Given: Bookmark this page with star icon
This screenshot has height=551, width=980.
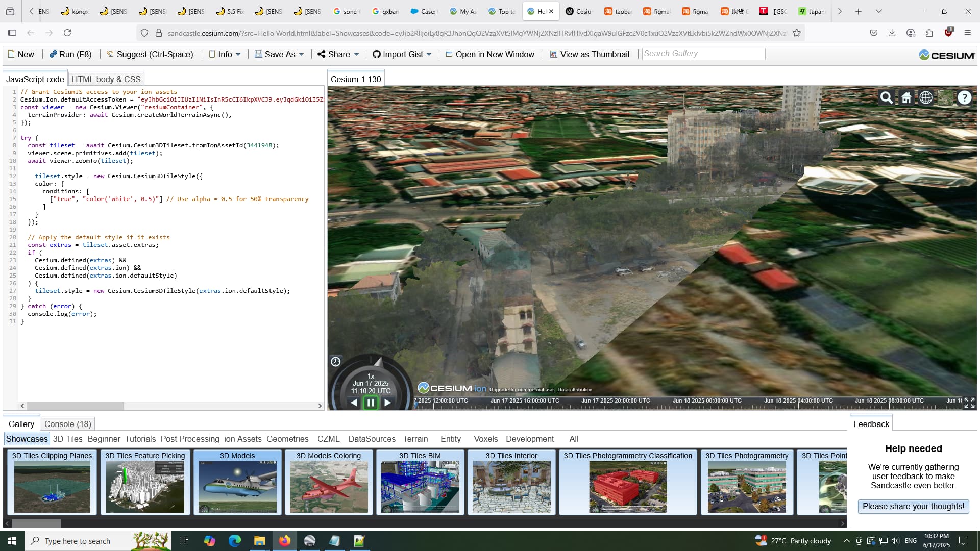Looking at the screenshot, I should click(x=797, y=33).
